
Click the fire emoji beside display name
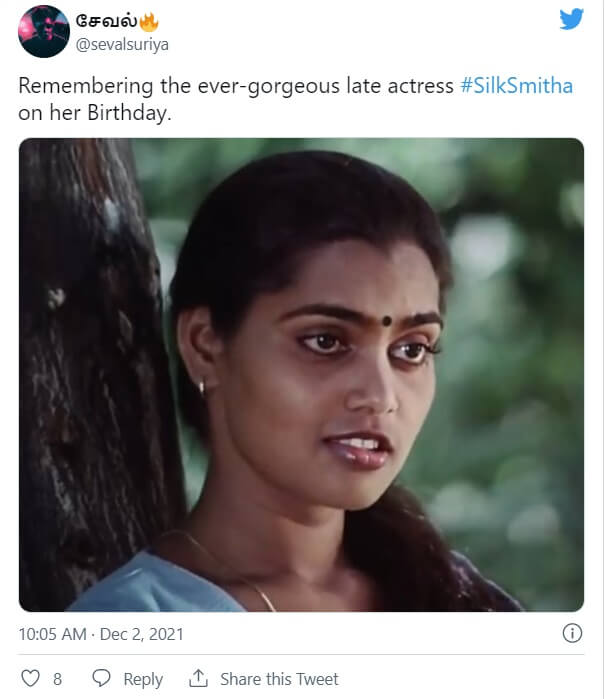click(150, 19)
